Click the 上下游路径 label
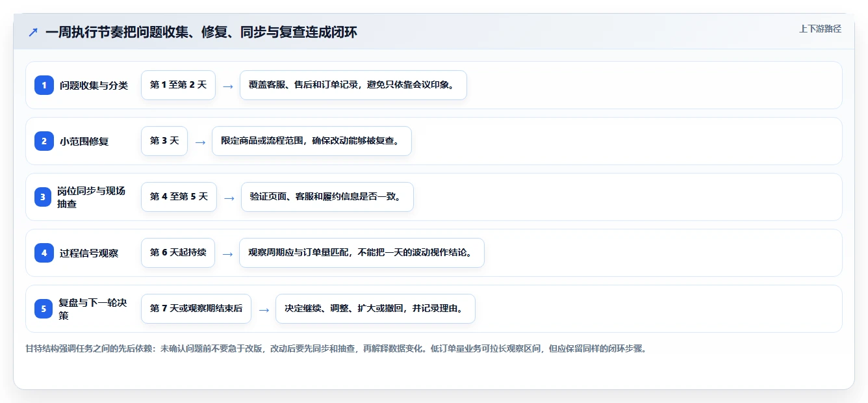Screen dimensions: 868x403 point(820,29)
